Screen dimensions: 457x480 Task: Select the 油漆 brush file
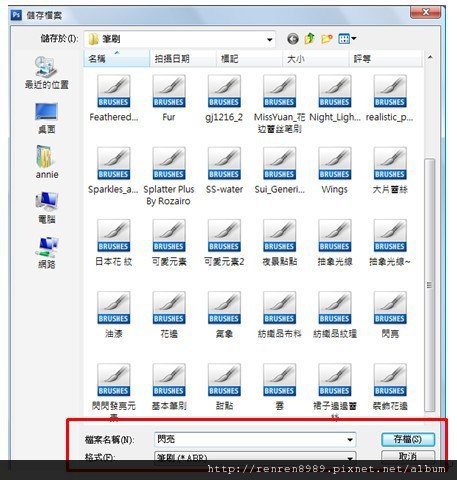tap(113, 315)
